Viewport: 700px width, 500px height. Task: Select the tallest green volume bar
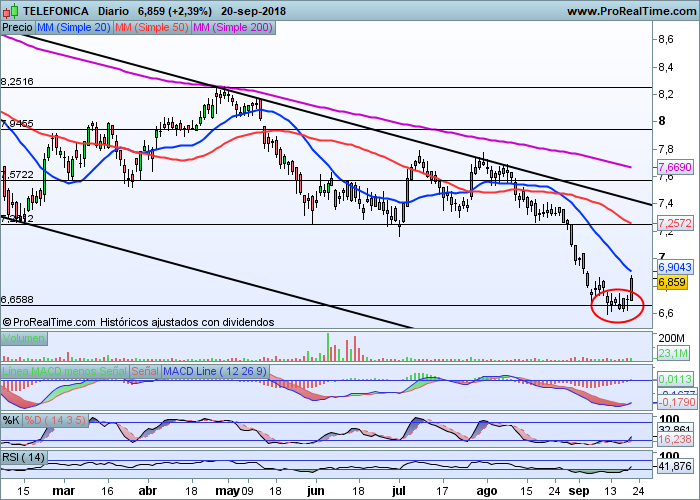pyautogui.click(x=327, y=341)
